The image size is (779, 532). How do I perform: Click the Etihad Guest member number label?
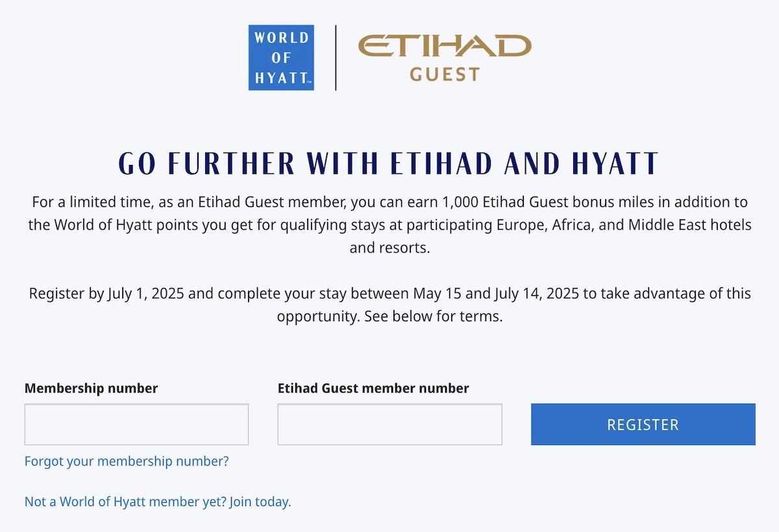(x=373, y=389)
